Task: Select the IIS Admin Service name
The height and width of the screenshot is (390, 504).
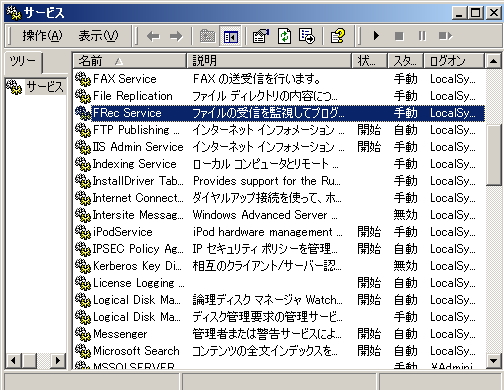Action: [138, 147]
